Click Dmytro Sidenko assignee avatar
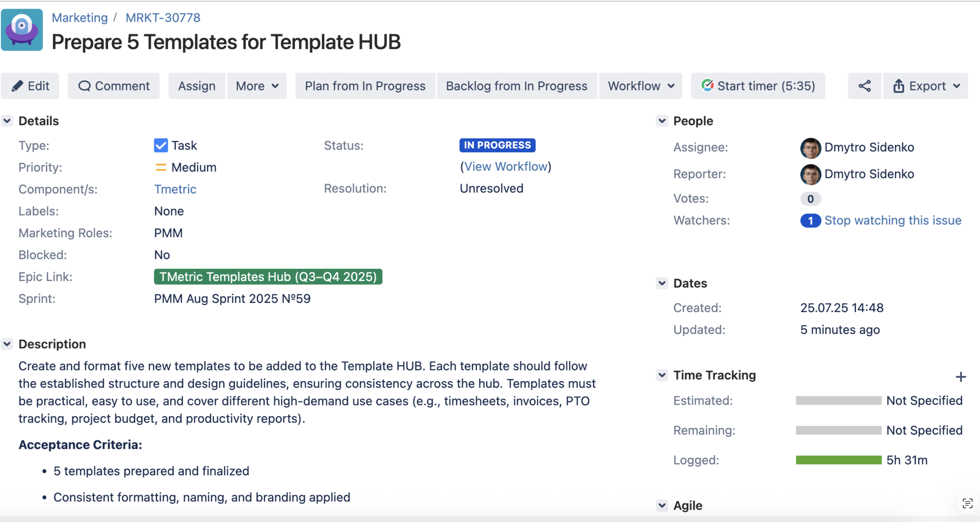Image resolution: width=980 pixels, height=522 pixels. pos(810,148)
